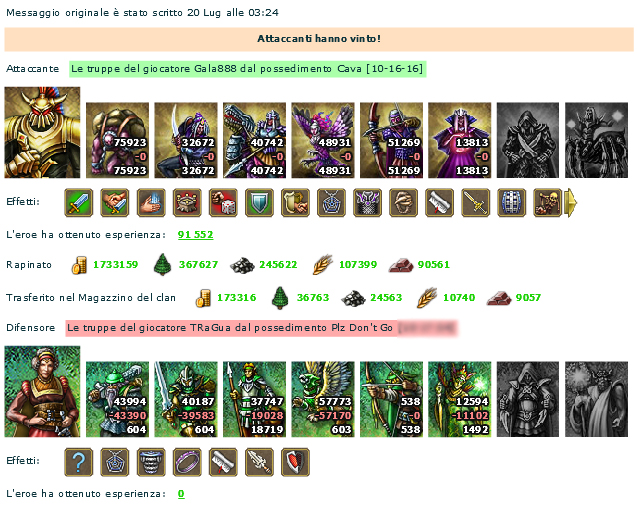Click the grayed-out hooded assassin attacker slot
This screenshot has height=505, width=637.
[x=528, y=140]
